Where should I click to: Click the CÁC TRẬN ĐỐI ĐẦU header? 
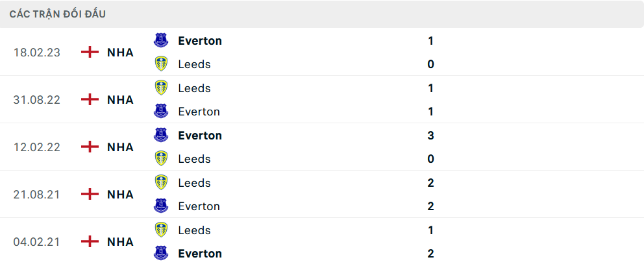click(58, 14)
